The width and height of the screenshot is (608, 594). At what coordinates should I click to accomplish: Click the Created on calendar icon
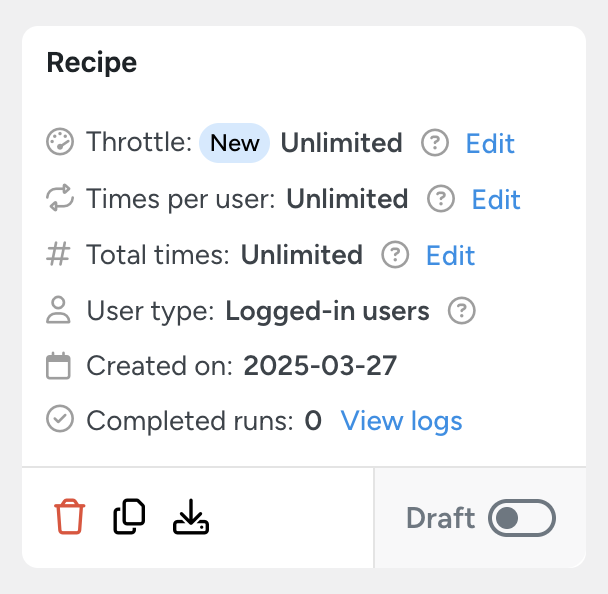(x=60, y=366)
